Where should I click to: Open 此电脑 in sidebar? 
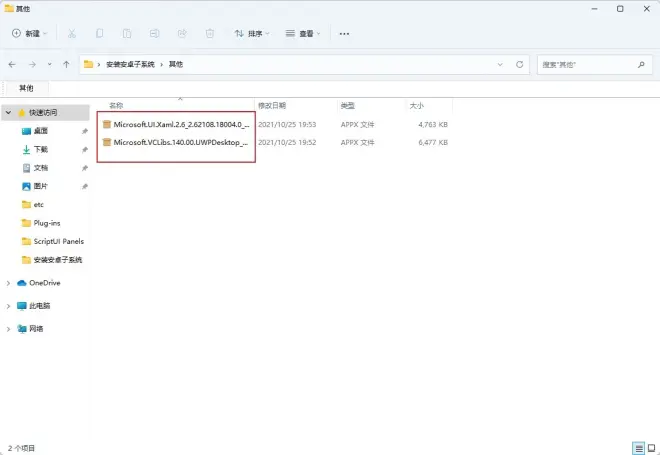(40, 306)
